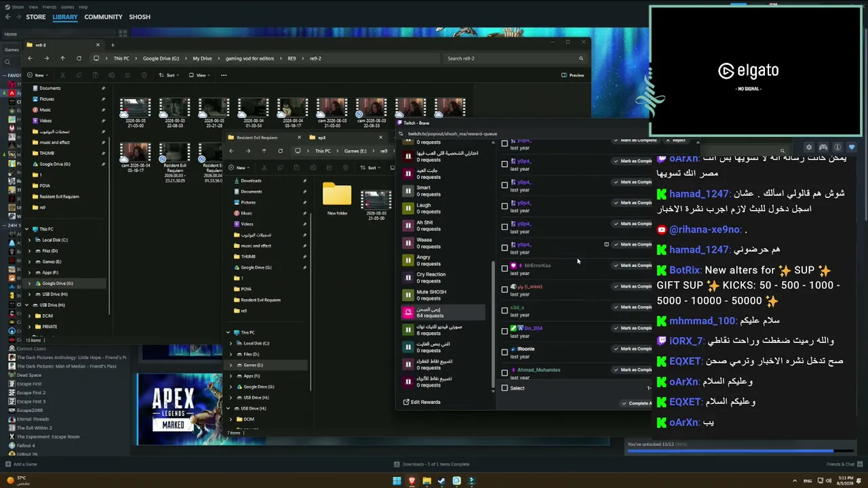Screen dimensions: 868x488
Task: Go back in the re9-2 Explorer window
Action: pos(30,58)
